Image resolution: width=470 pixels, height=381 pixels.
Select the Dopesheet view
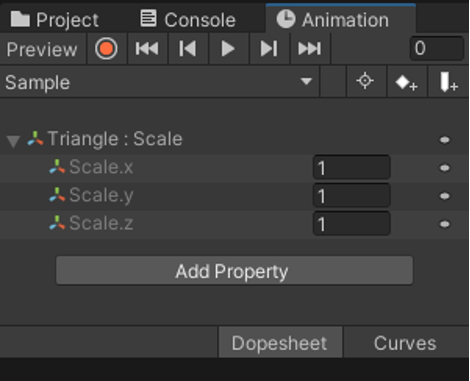click(280, 342)
